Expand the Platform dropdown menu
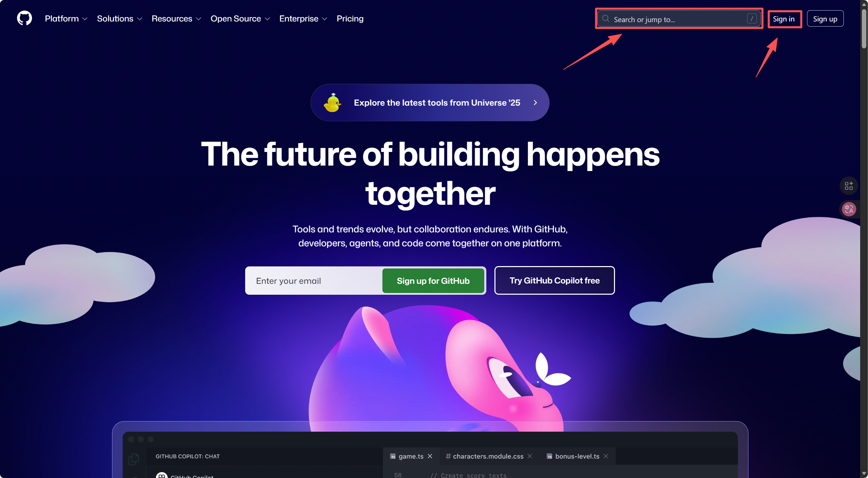This screenshot has width=868, height=478. [x=66, y=18]
